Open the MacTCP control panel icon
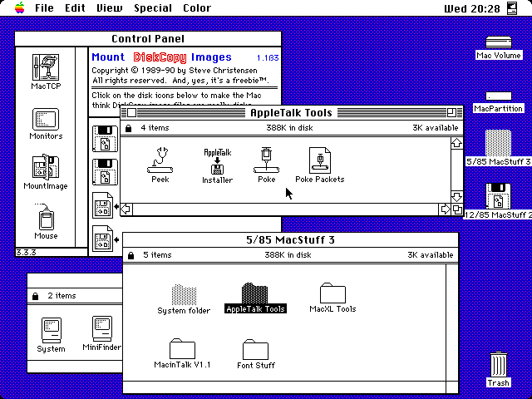Viewport: 532px width, 399px height. point(46,67)
